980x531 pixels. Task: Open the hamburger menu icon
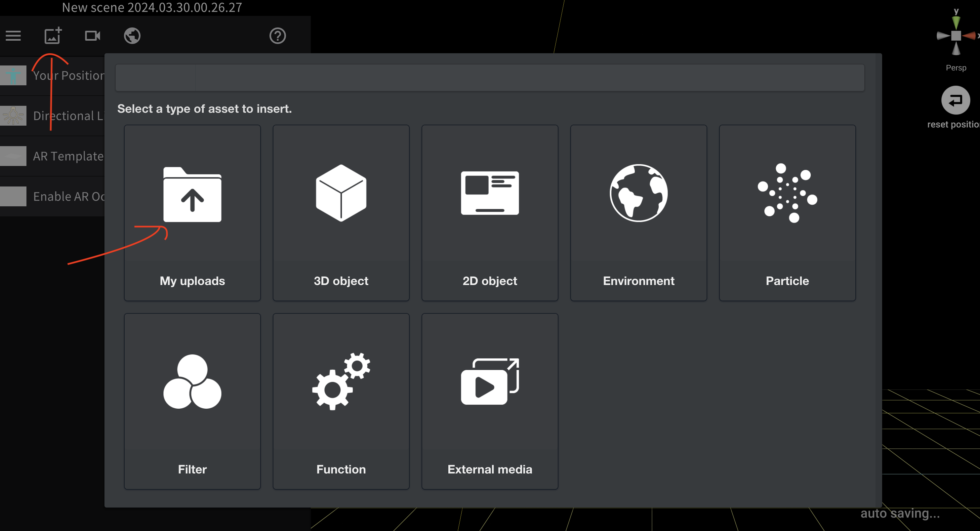click(13, 36)
